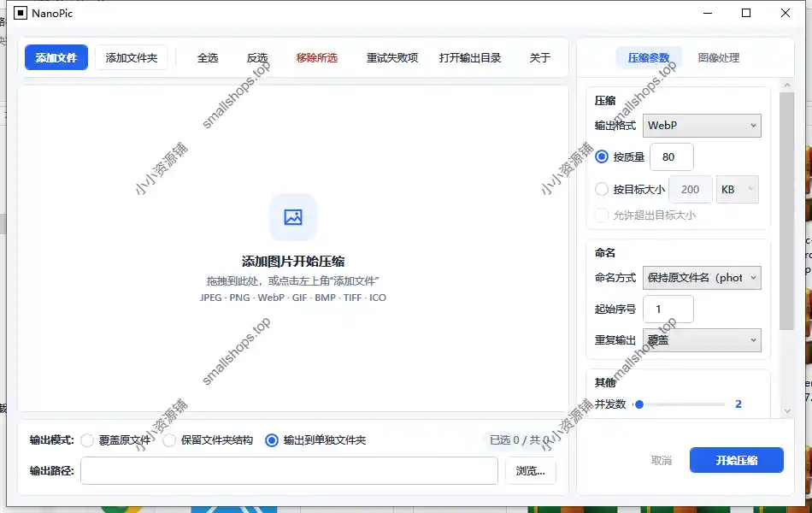
Task: Maximize the NanoPic window
Action: coord(746,13)
